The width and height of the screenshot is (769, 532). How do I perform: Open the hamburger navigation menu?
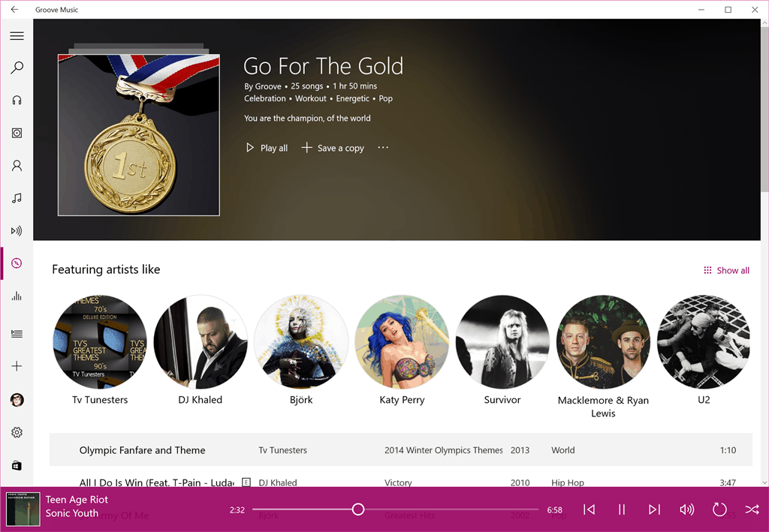tap(17, 36)
